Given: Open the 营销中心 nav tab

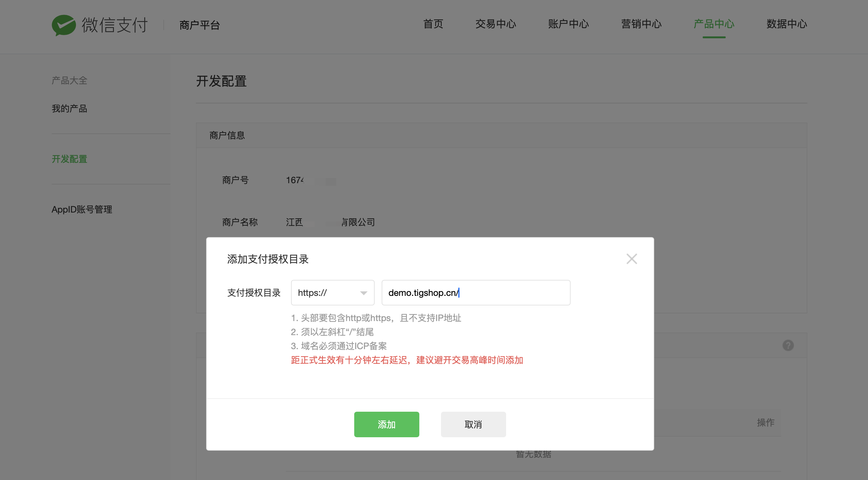Looking at the screenshot, I should pos(641,24).
